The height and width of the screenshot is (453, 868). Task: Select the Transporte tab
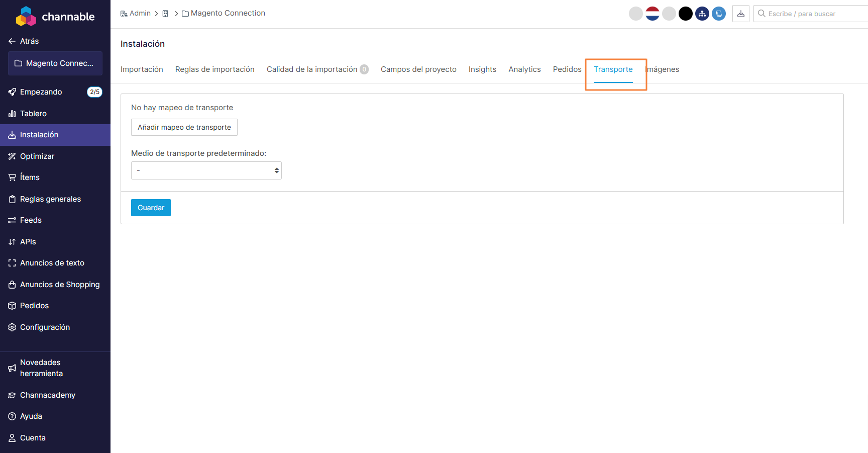(613, 69)
